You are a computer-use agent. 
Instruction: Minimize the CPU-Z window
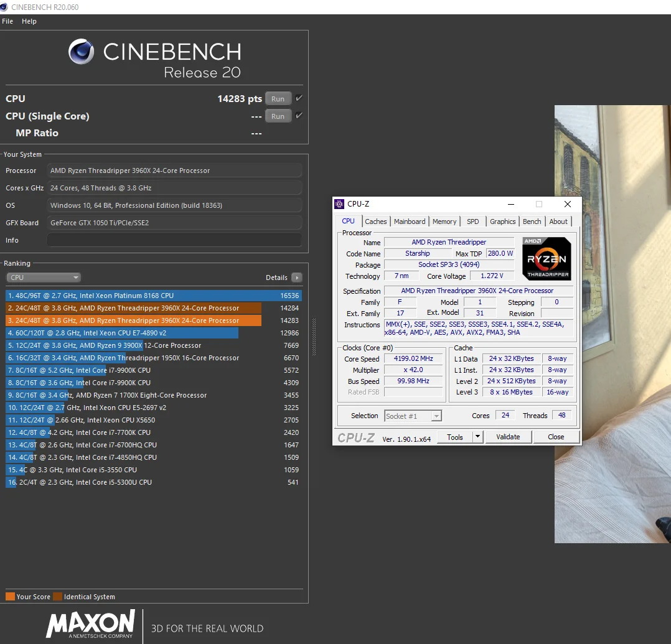point(511,204)
